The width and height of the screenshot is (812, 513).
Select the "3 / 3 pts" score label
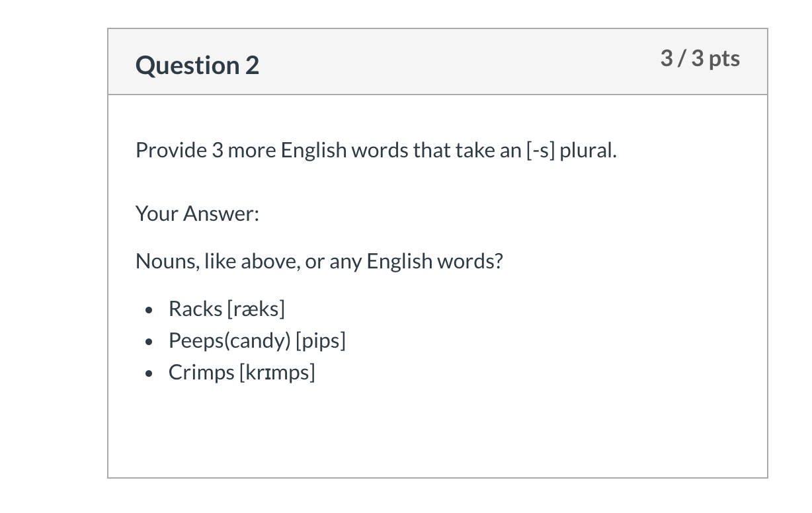700,59
